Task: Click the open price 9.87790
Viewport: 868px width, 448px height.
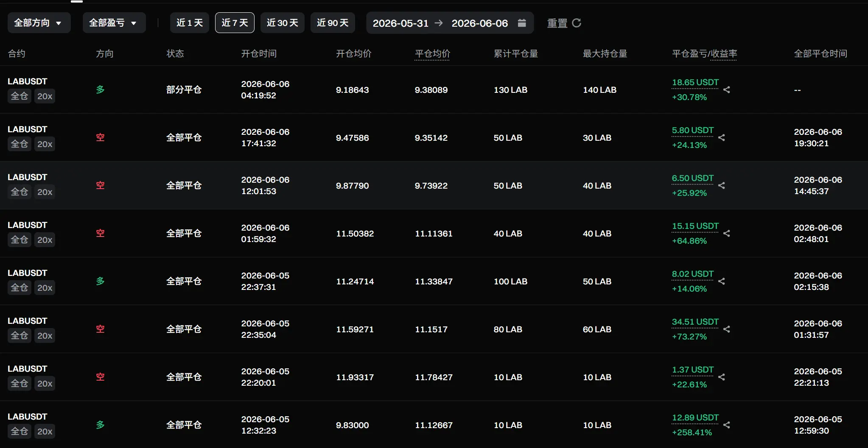Action: [353, 186]
